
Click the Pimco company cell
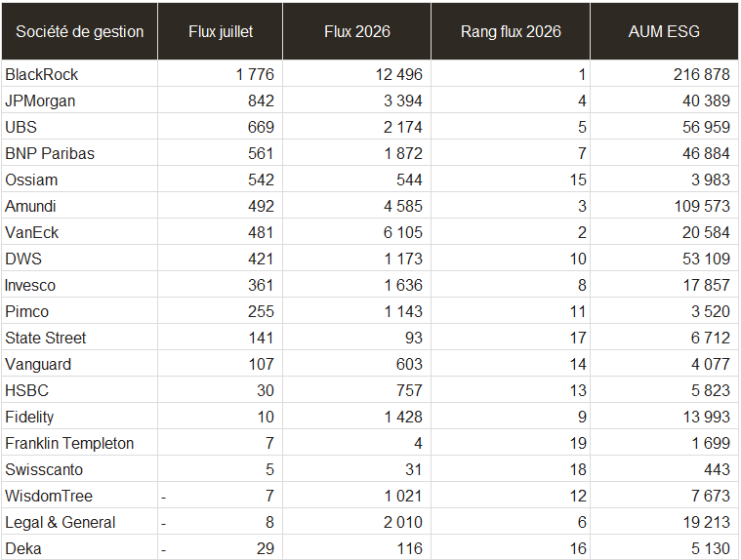point(79,311)
